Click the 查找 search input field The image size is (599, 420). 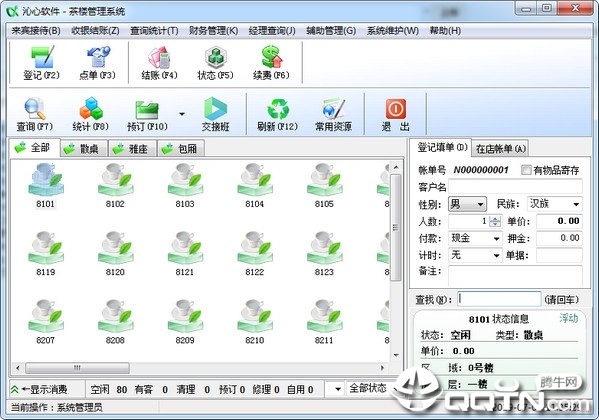[x=499, y=299]
